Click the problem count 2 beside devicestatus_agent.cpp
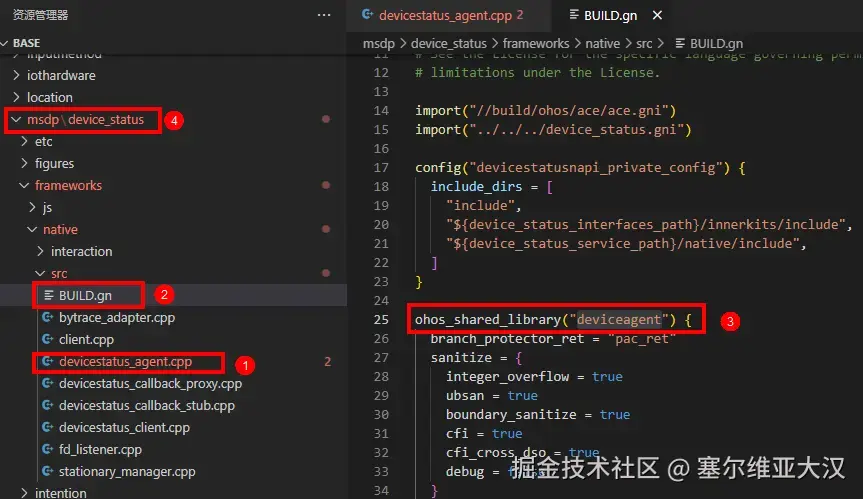863x499 pixels. click(327, 361)
